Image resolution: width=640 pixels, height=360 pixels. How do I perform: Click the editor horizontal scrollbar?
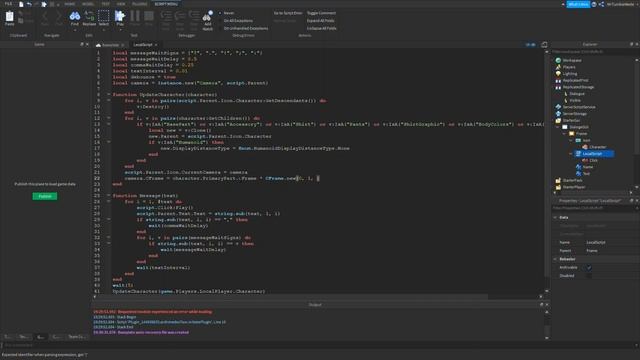pyautogui.click(x=292, y=297)
